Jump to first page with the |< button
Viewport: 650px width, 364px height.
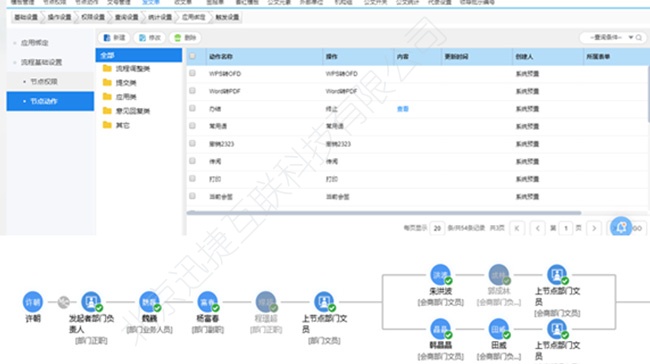517,228
